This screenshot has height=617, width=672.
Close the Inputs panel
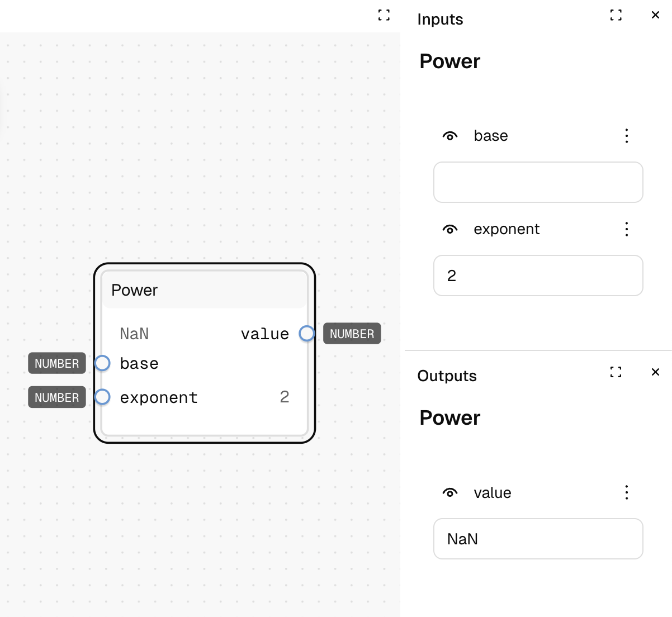656,15
